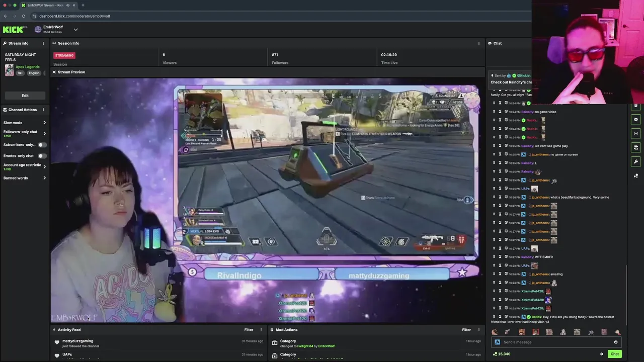Screen dimensions: 644x362
Task: Click the chat identity badge icon
Action: [x=497, y=342]
